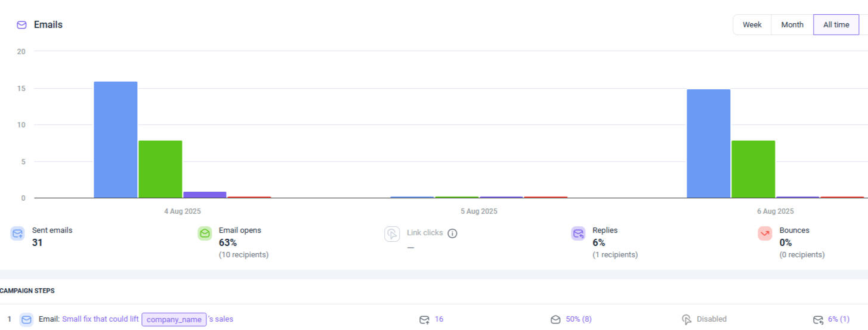Screen dimensions: 868x330
Task: Click the Link clicks cursor icon
Action: 391,234
